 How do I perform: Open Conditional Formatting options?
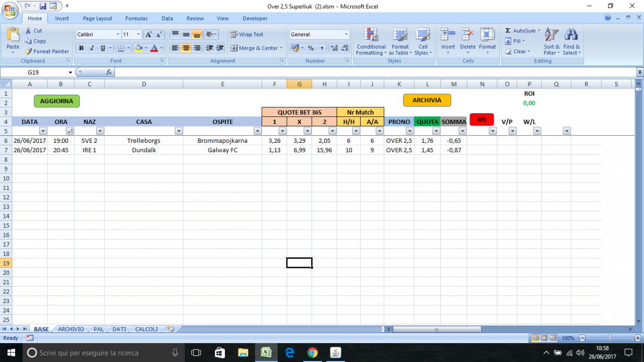tap(371, 42)
